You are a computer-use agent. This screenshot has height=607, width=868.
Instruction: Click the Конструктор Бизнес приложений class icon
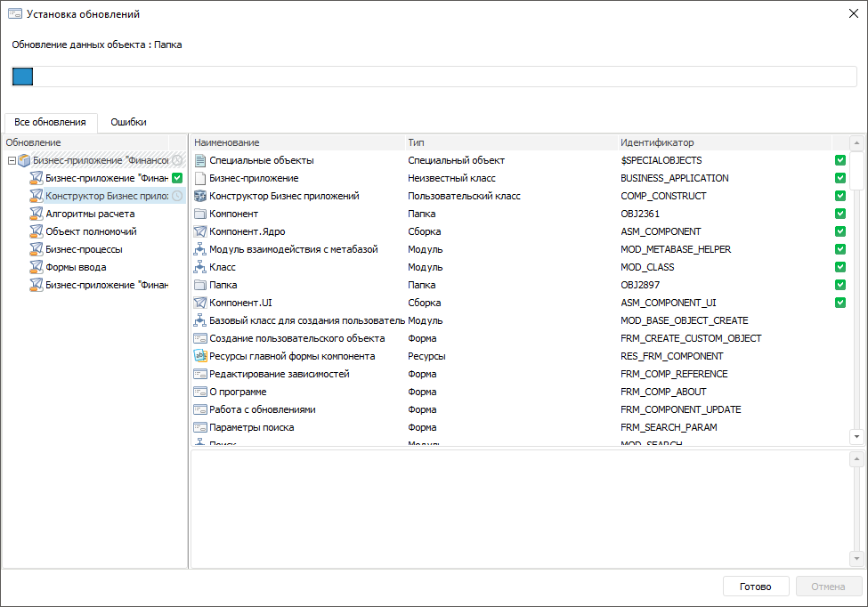pyautogui.click(x=200, y=196)
